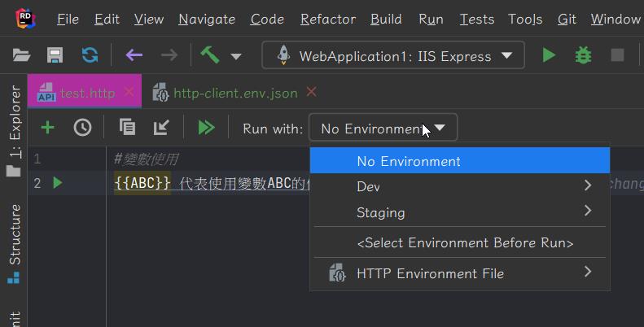Viewport: 644px width, 327px height.
Task: Click the {{ABC}} variable in the editor
Action: (142, 183)
